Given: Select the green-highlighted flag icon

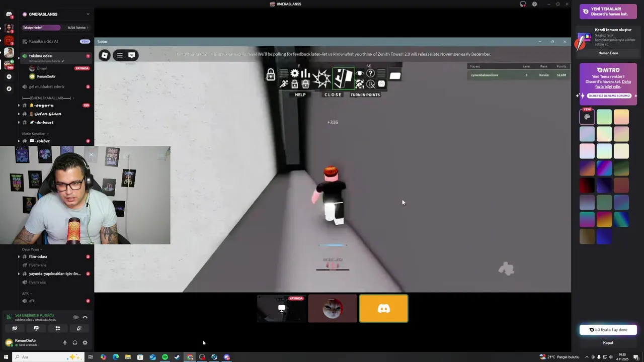Looking at the screenshot, I should [x=344, y=78].
